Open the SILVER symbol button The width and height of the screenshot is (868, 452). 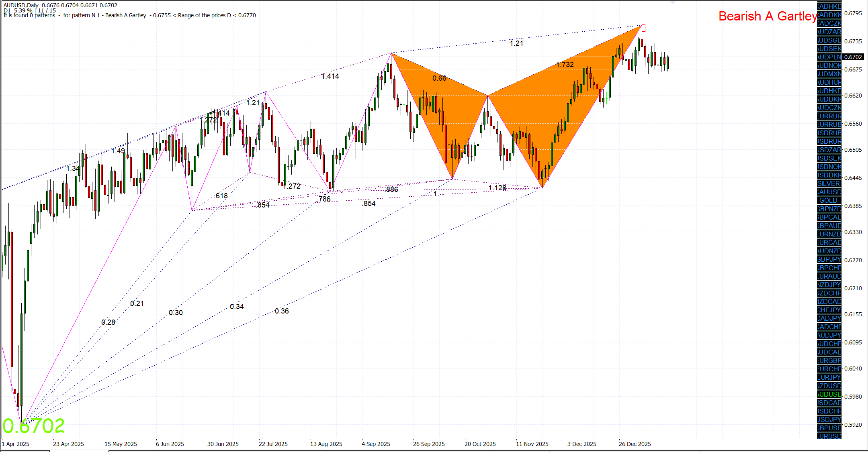point(829,183)
